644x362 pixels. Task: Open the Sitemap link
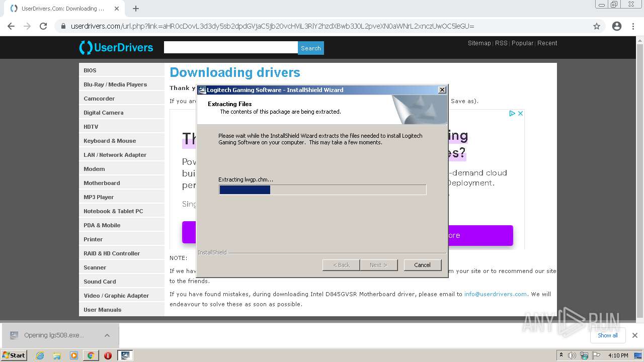coord(479,43)
